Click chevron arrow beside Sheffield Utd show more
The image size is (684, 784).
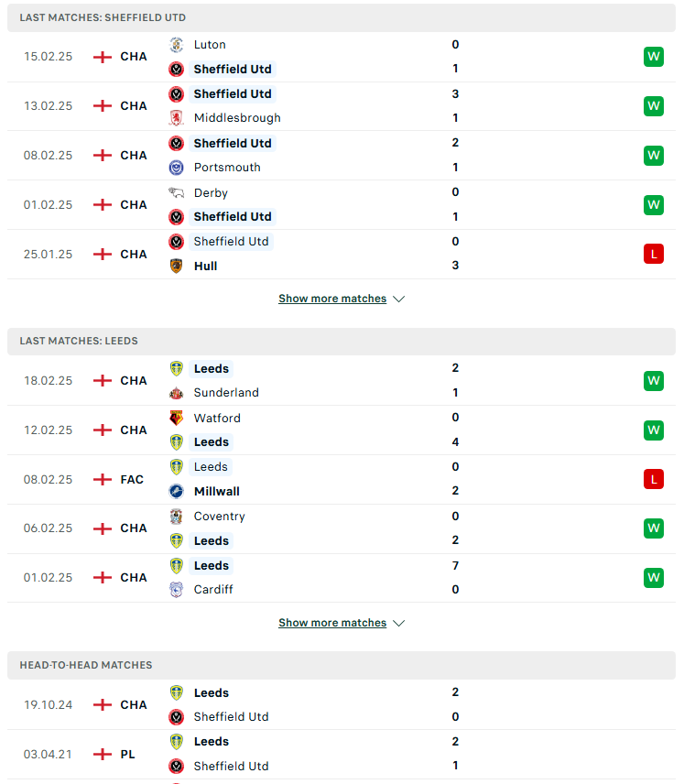point(399,299)
